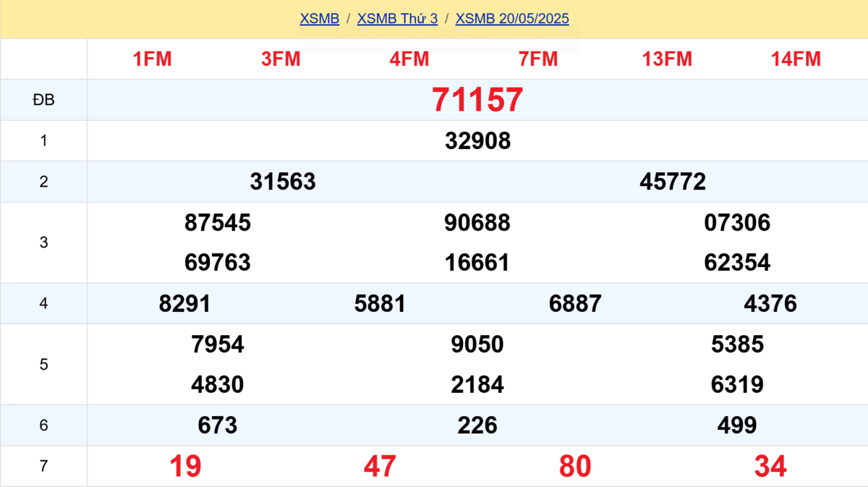The image size is (868, 487).
Task: Open the XSMB Thứ 3 link
Action: pos(397,19)
